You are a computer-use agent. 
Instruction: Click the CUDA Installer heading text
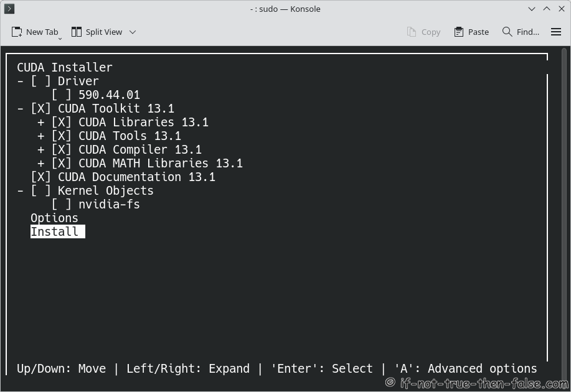click(x=65, y=67)
